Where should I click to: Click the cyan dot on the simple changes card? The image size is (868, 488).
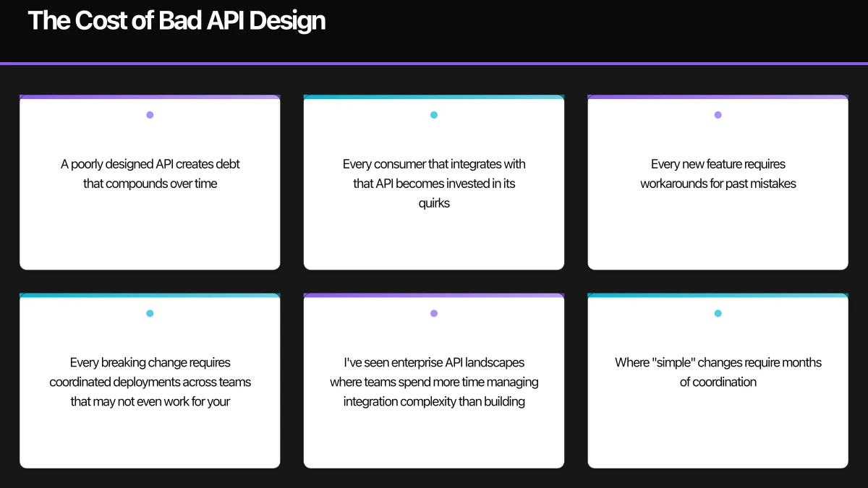coord(718,313)
